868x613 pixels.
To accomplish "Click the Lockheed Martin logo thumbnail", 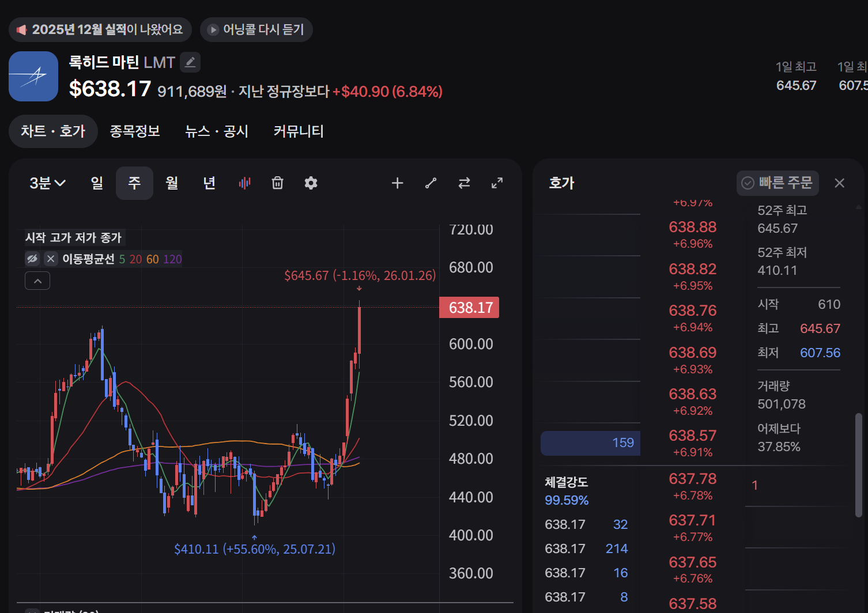I will [x=33, y=77].
